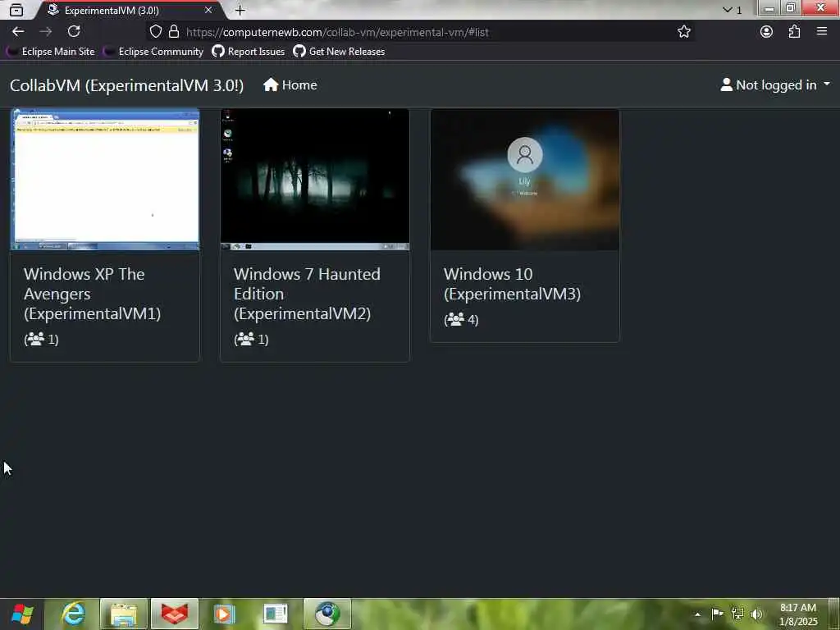Open the Action Center flag icon
The height and width of the screenshot is (630, 840).
[x=717, y=614]
